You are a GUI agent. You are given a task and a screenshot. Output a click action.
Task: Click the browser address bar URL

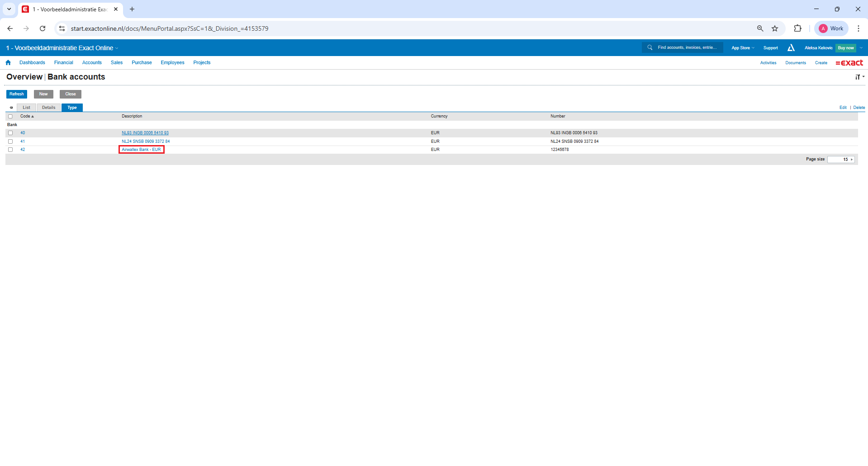tap(170, 28)
